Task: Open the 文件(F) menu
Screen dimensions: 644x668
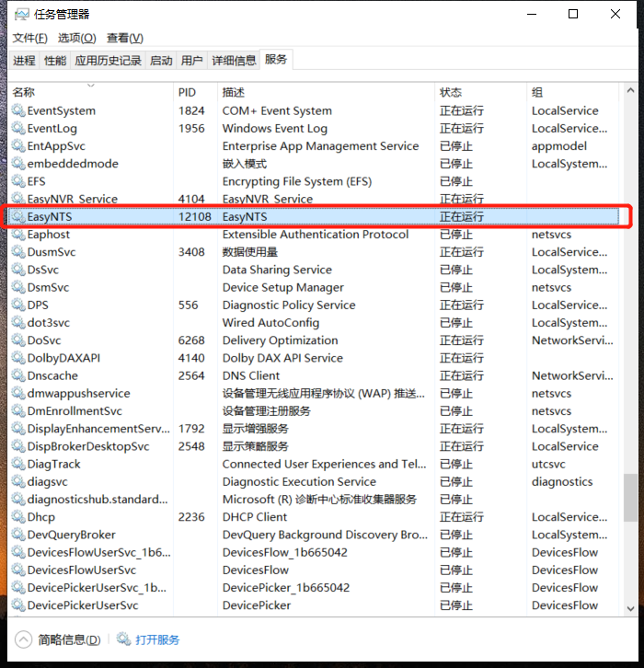Action: coord(29,38)
